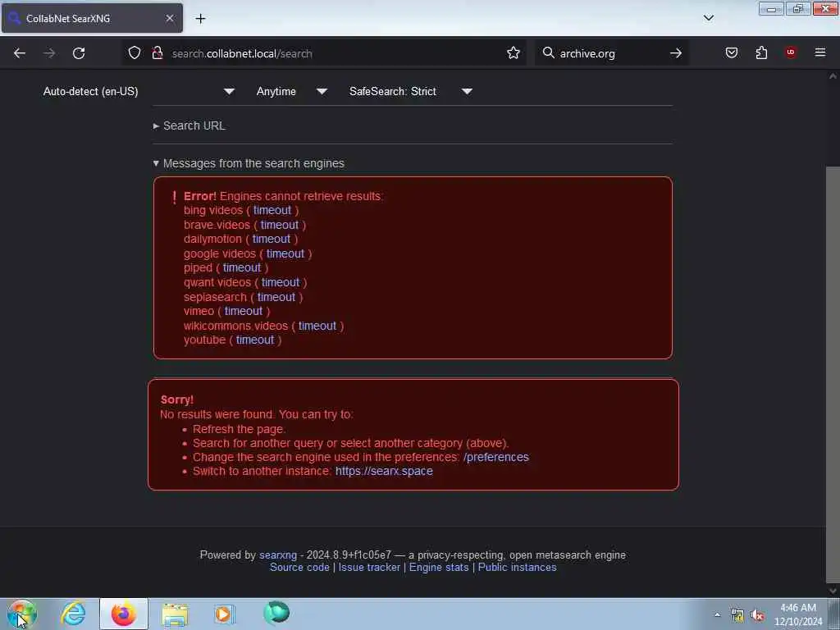Image resolution: width=840 pixels, height=630 pixels.
Task: Open the SafeSearch: Strict dropdown
Action: [410, 92]
